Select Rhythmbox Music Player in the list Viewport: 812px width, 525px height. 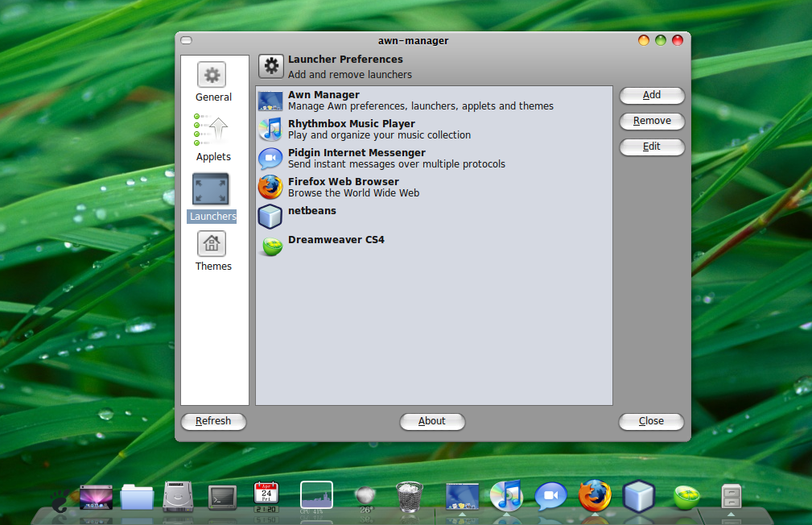coord(434,130)
